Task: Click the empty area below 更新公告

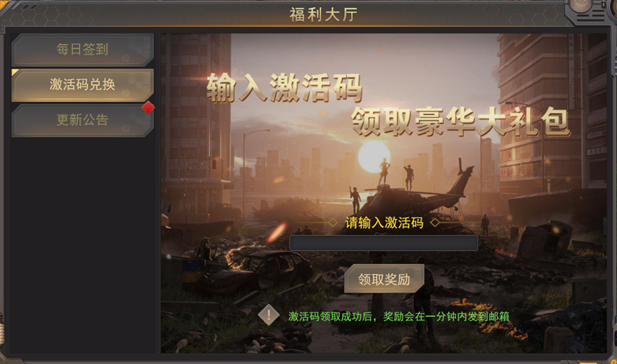Action: pos(83,243)
